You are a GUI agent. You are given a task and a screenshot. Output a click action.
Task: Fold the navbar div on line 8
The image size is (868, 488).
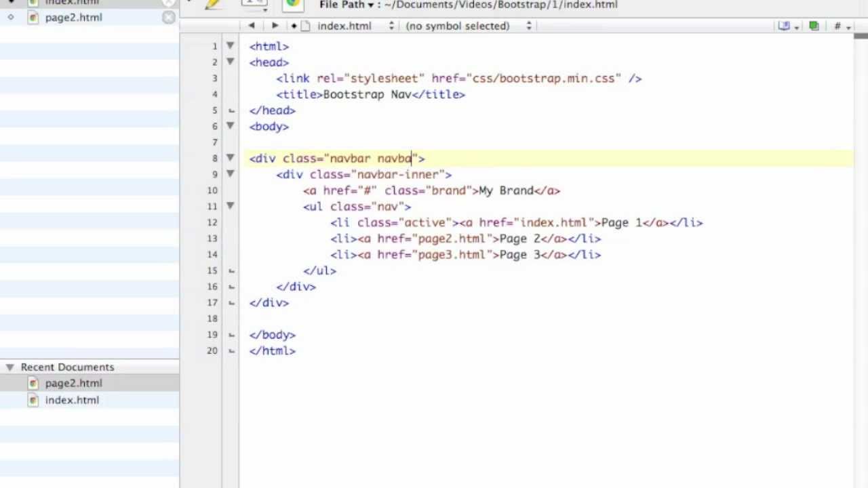tap(231, 158)
